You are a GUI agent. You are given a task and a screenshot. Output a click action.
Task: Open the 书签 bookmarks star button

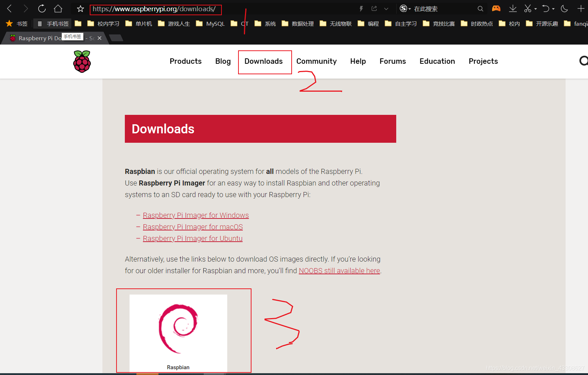[17, 24]
